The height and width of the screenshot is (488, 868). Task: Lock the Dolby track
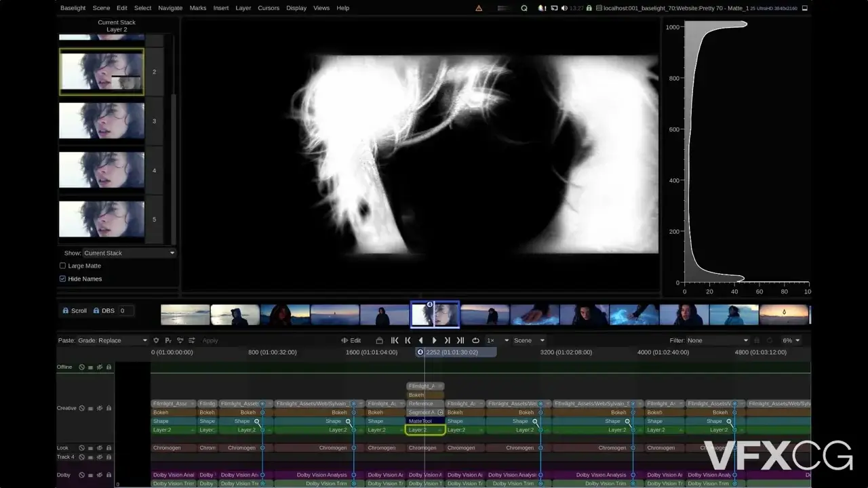pyautogui.click(x=108, y=474)
